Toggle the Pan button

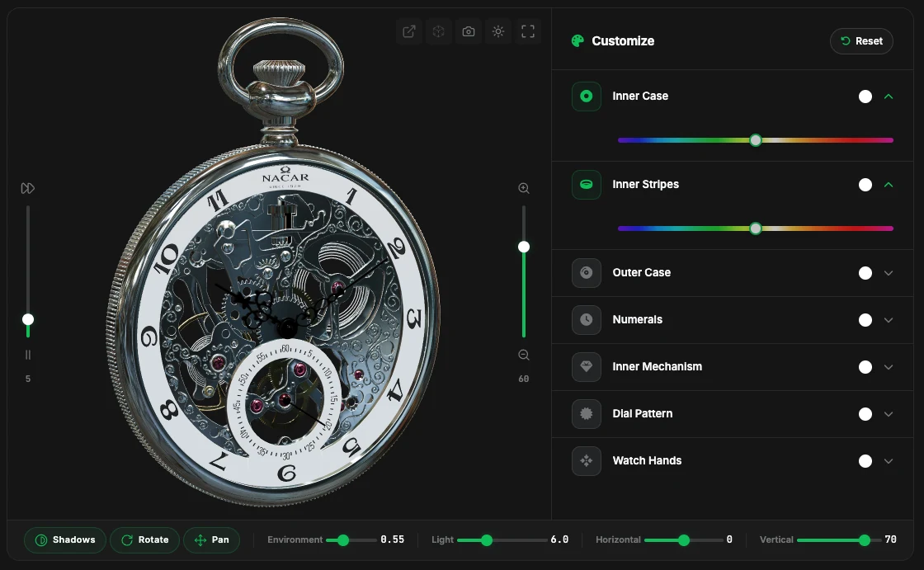pos(211,540)
